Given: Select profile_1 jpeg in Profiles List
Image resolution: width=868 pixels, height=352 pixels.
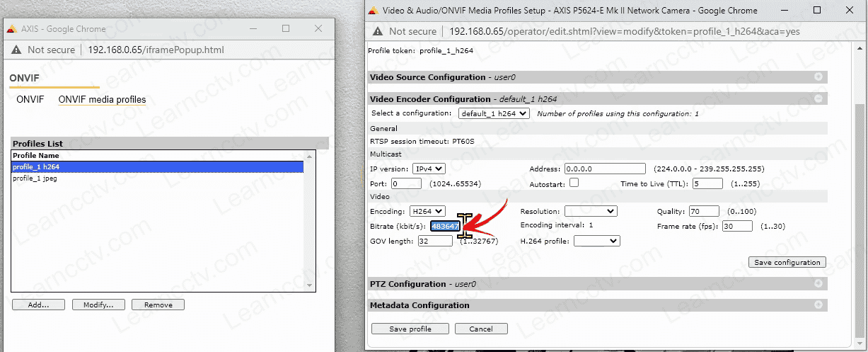Looking at the screenshot, I should click(35, 178).
